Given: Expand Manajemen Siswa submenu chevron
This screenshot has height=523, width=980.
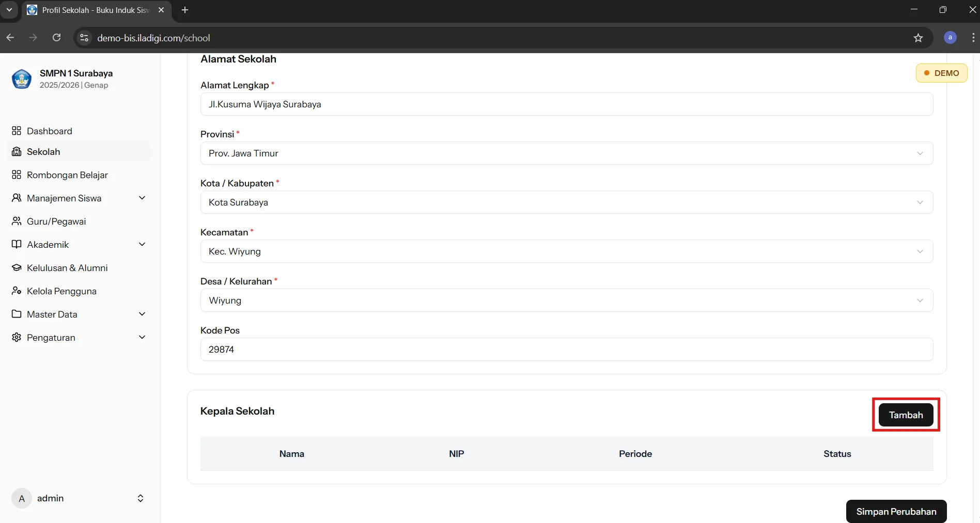Looking at the screenshot, I should point(142,198).
